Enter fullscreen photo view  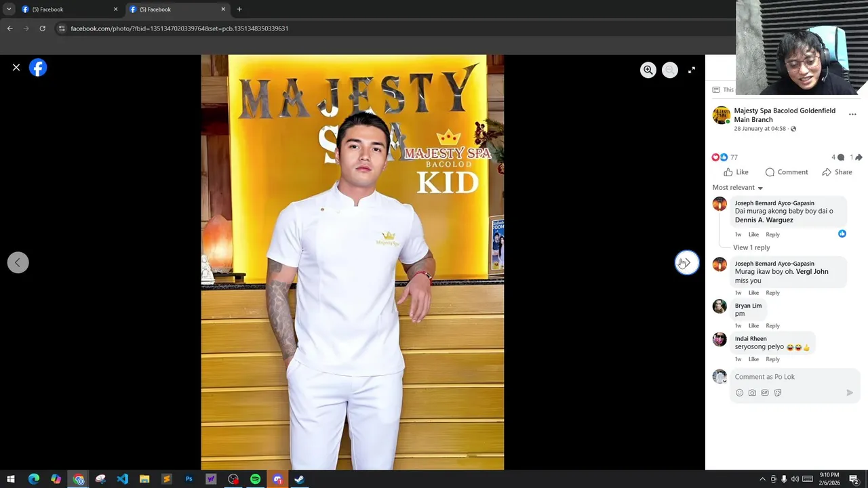click(692, 70)
